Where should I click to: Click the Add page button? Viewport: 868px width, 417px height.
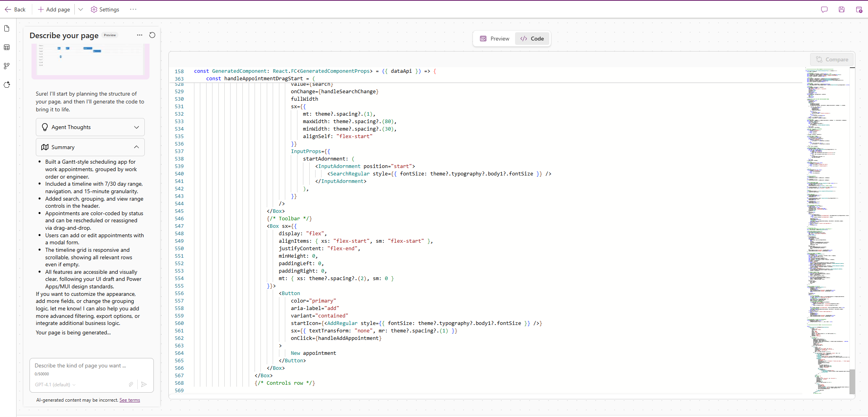pyautogui.click(x=54, y=9)
